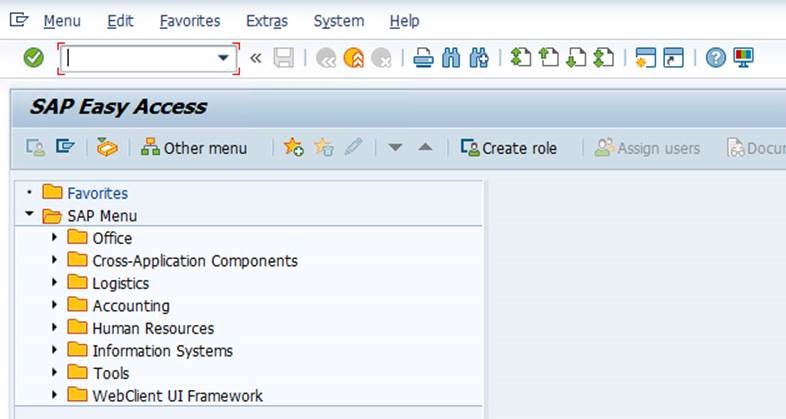Expand the Tools folder
Image resolution: width=786 pixels, height=419 pixels.
[x=54, y=372]
